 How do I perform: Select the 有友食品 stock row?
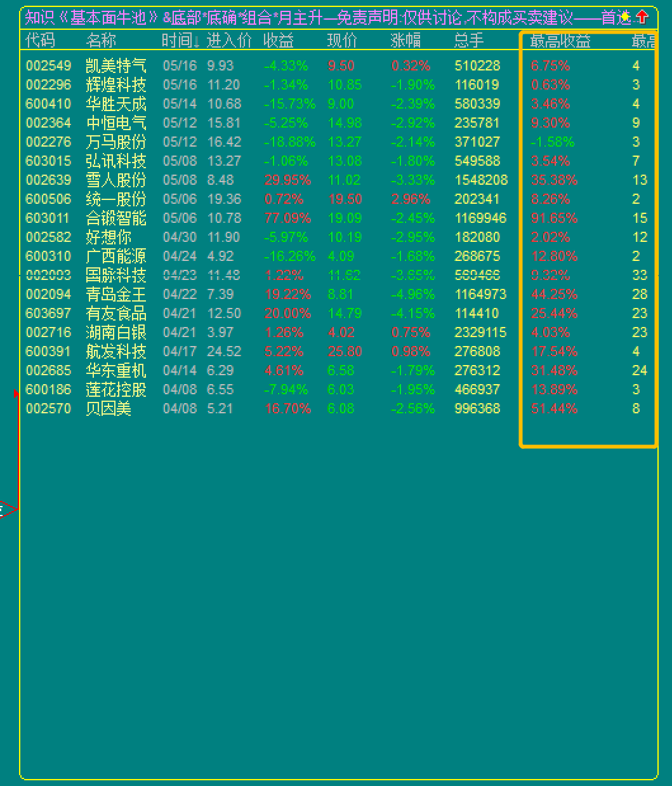tap(338, 313)
